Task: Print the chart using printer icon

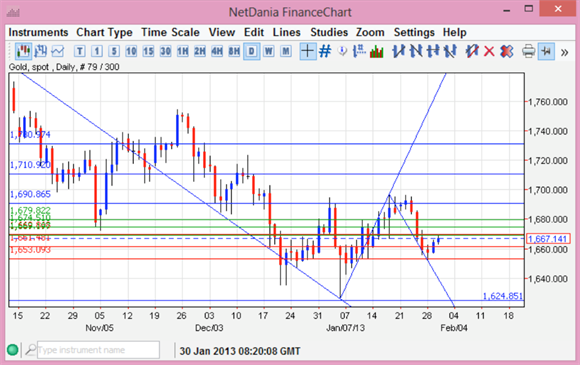Action: 529,51
